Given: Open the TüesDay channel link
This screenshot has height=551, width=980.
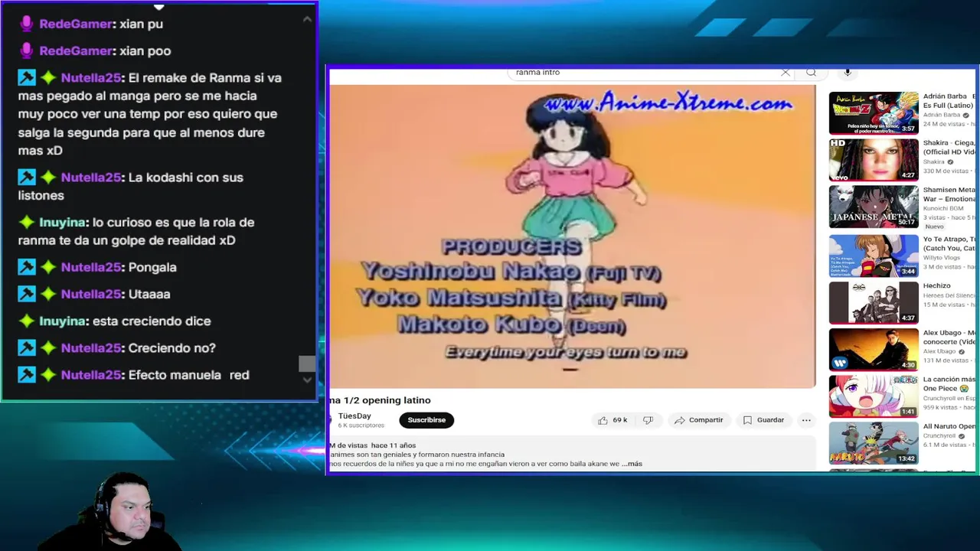Looking at the screenshot, I should [354, 416].
